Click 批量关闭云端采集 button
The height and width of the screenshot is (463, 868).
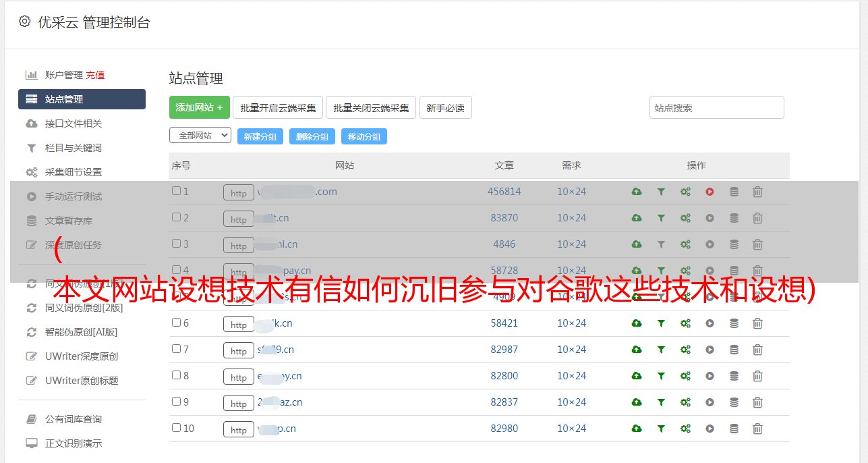(x=371, y=107)
